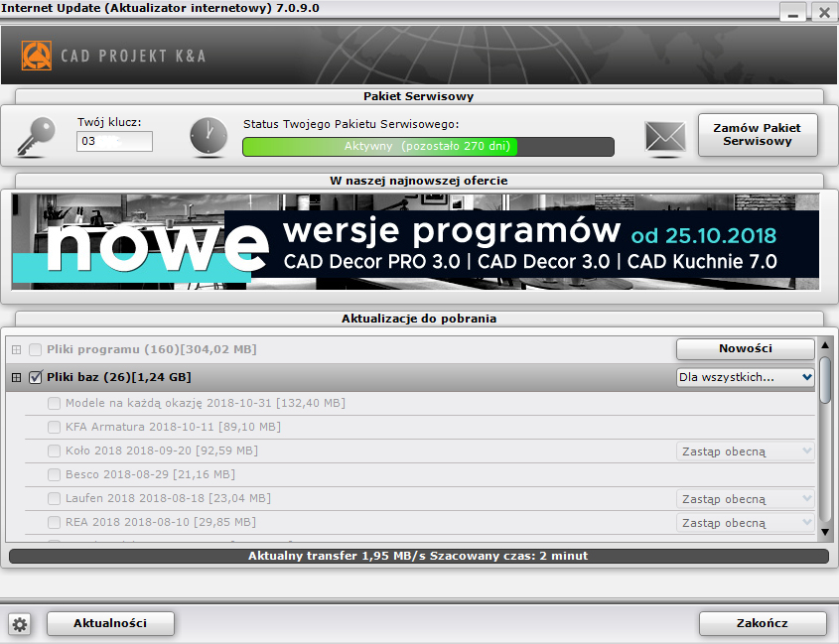The height and width of the screenshot is (644, 839).
Task: Click the scroll down arrow in updates list
Action: pyautogui.click(x=825, y=532)
